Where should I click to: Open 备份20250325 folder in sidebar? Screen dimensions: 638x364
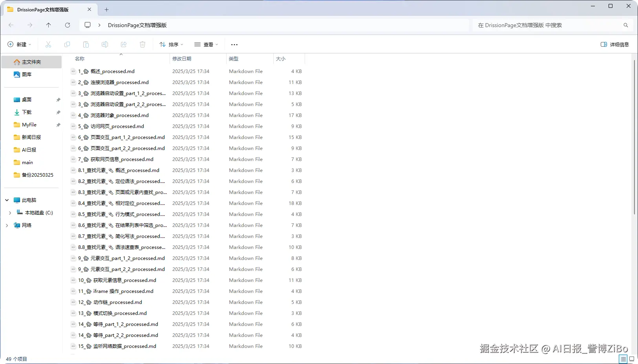[x=32, y=175]
